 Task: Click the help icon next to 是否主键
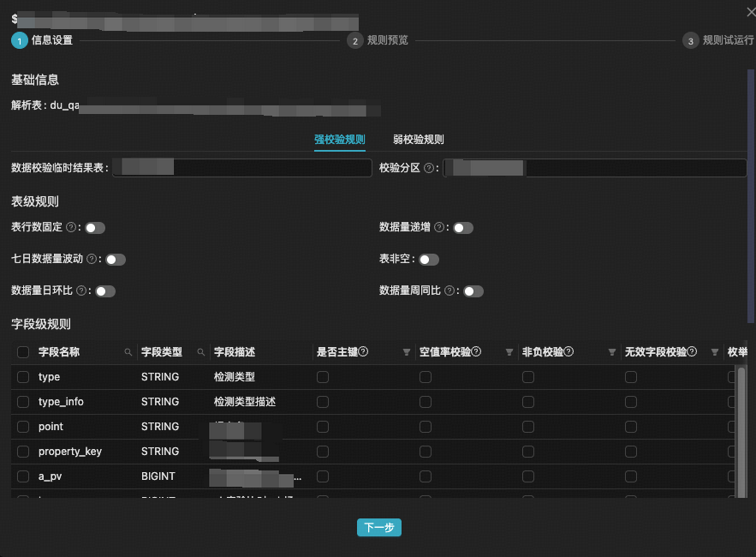pos(363,352)
